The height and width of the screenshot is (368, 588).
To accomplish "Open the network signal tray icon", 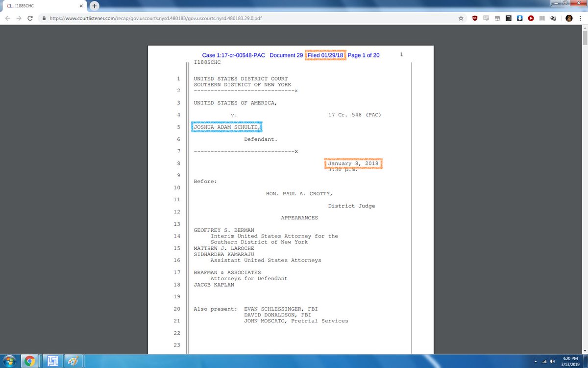I will [544, 362].
